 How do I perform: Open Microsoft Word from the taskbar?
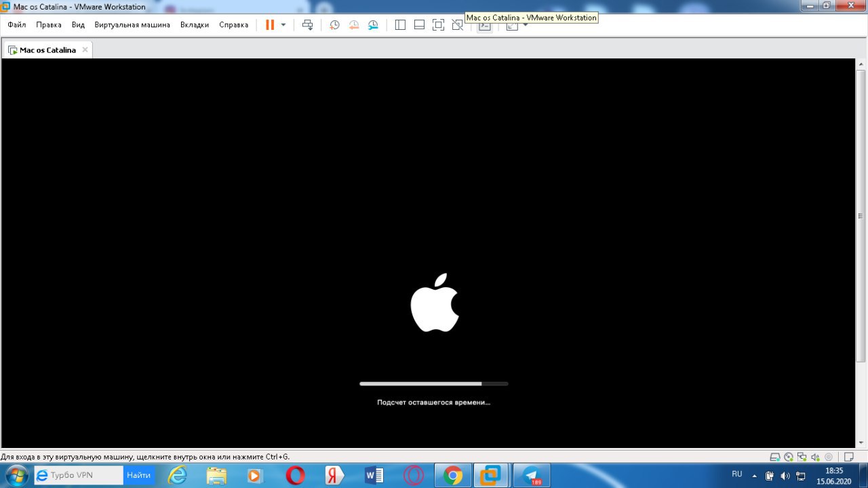(x=374, y=475)
